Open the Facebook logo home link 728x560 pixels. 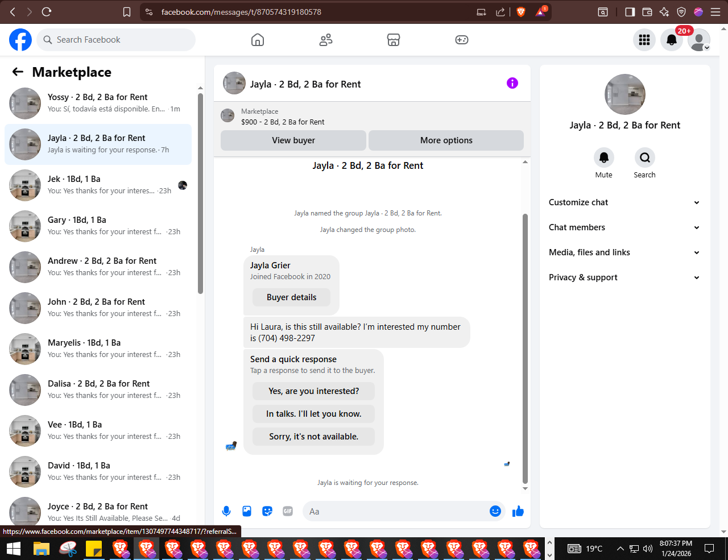(20, 40)
